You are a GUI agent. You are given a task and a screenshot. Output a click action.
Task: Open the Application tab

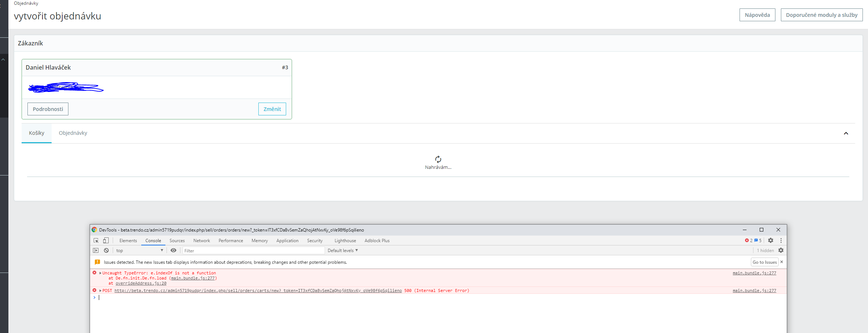point(288,241)
